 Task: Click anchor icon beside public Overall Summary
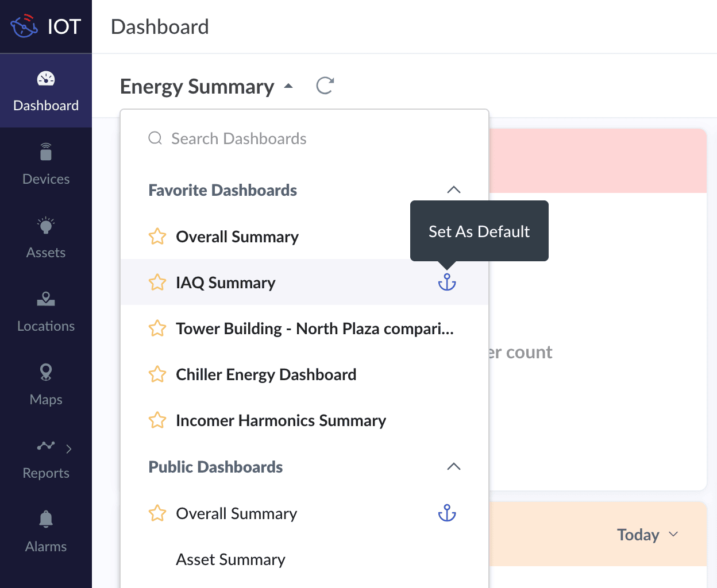[x=447, y=513]
